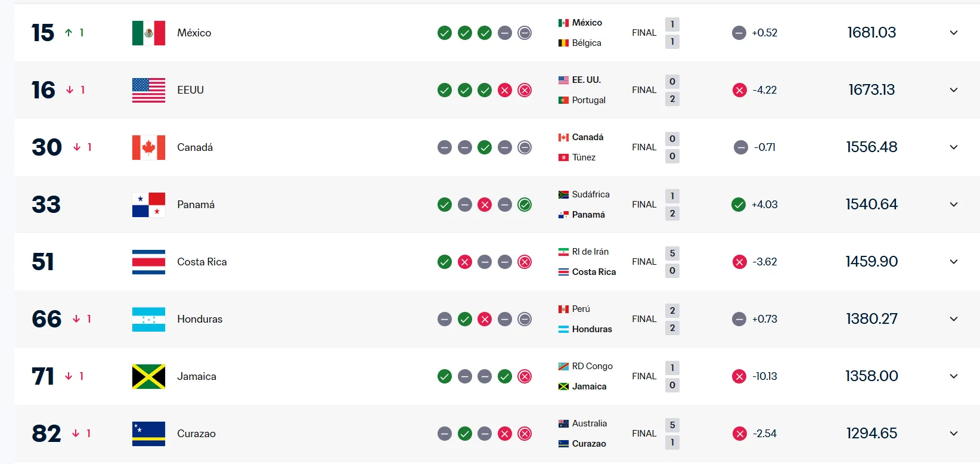Click the Panamá team name link
980x464 pixels.
coord(197,205)
